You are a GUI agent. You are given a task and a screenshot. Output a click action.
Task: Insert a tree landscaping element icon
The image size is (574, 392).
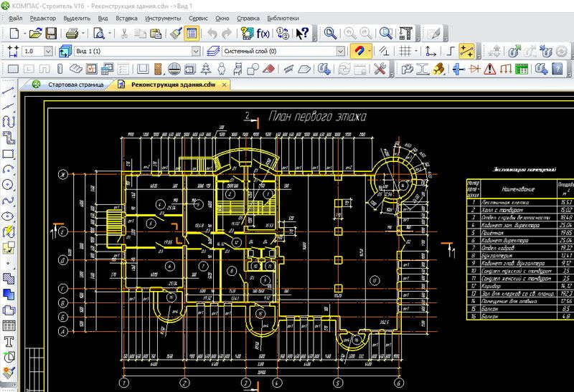206,68
